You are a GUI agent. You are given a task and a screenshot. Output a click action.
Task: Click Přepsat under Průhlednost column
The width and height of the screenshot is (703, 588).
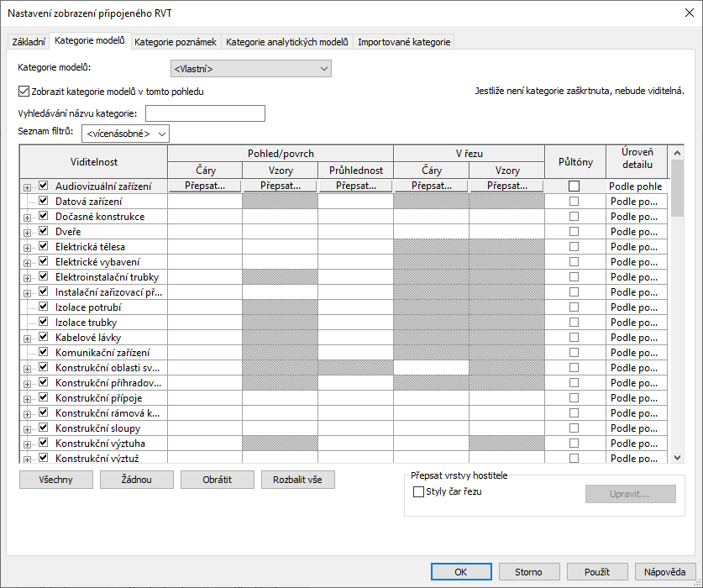coord(355,186)
